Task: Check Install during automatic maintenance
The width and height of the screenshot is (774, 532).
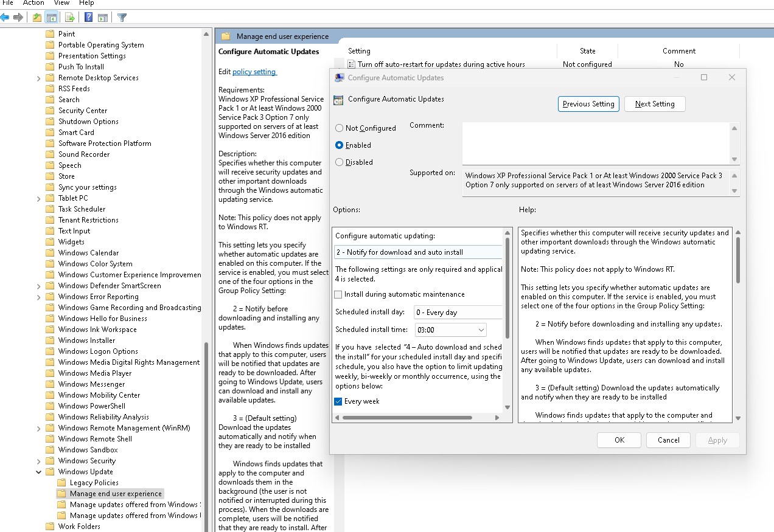Action: tap(338, 294)
